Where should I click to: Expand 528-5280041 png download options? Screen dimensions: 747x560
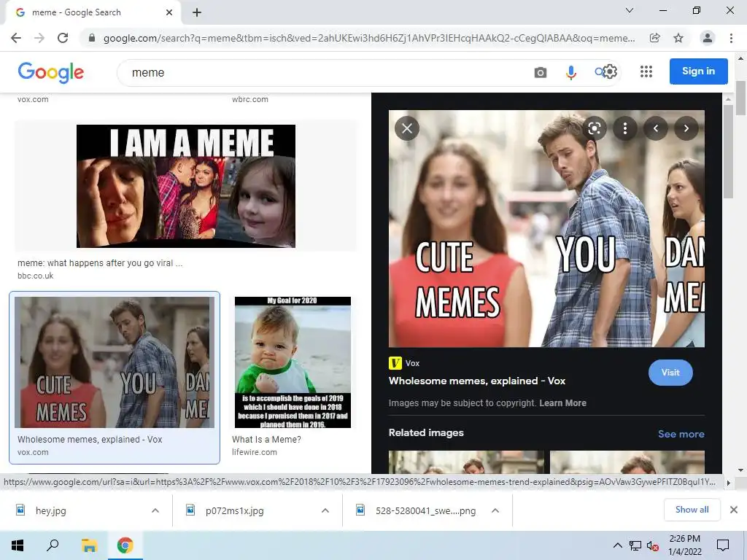pyautogui.click(x=495, y=510)
